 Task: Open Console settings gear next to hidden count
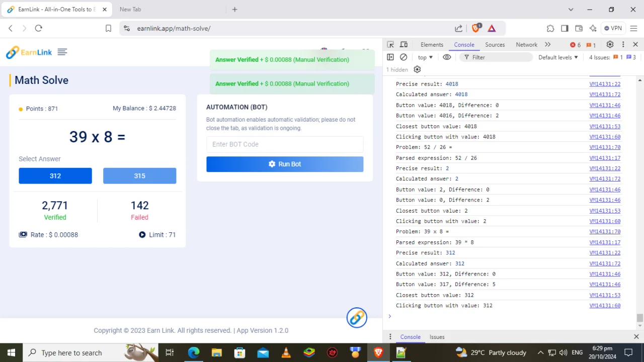[x=417, y=69]
